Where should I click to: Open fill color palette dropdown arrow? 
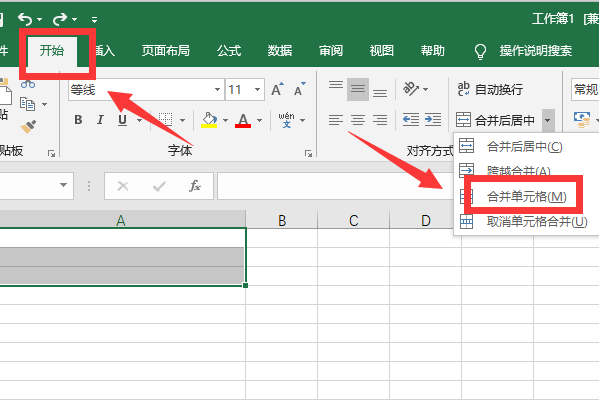(x=225, y=120)
